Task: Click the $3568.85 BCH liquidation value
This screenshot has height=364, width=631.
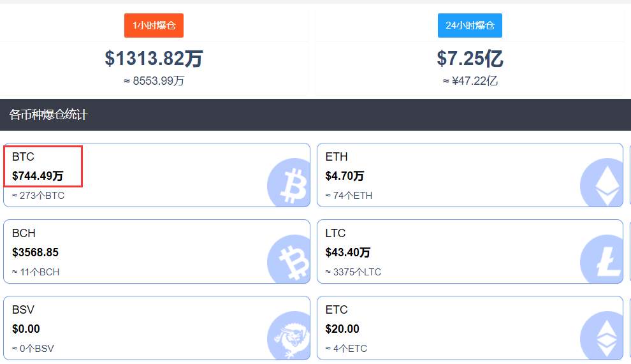Action: [36, 252]
